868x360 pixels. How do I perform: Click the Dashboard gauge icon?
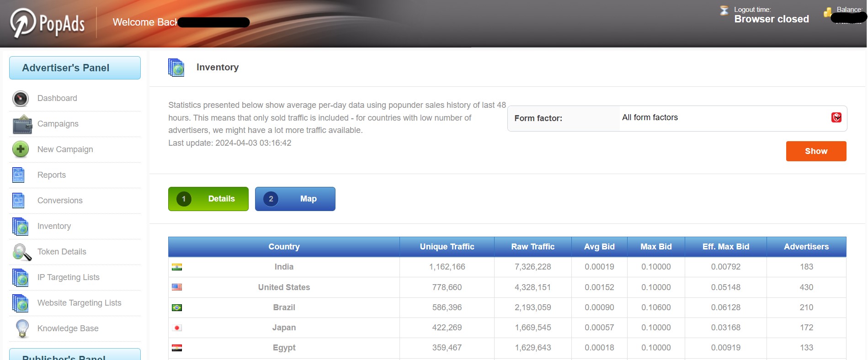[21, 99]
